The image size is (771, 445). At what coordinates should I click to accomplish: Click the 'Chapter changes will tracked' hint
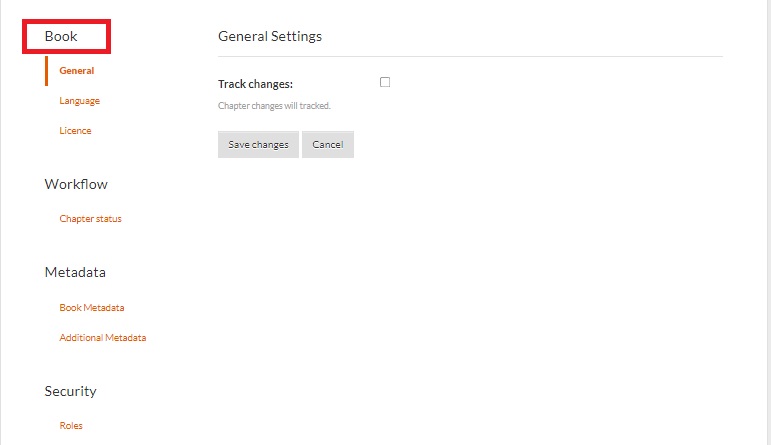pyautogui.click(x=274, y=105)
